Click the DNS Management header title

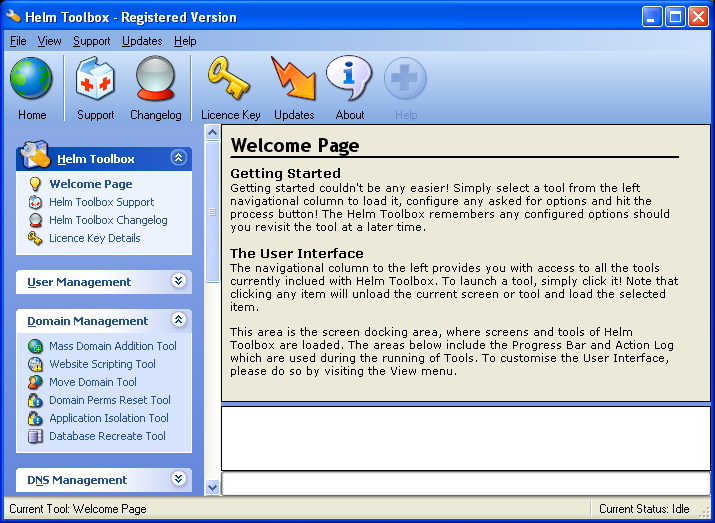pyautogui.click(x=77, y=480)
